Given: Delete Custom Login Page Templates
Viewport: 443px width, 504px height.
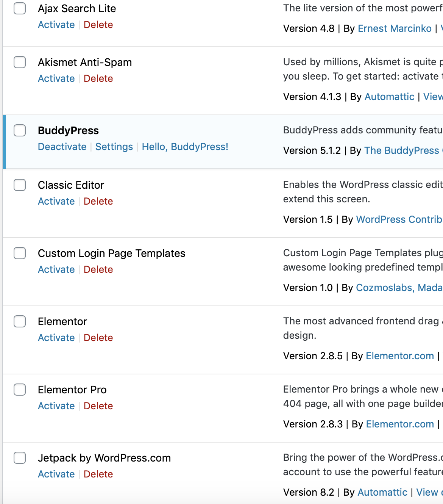Looking at the screenshot, I should [x=98, y=269].
